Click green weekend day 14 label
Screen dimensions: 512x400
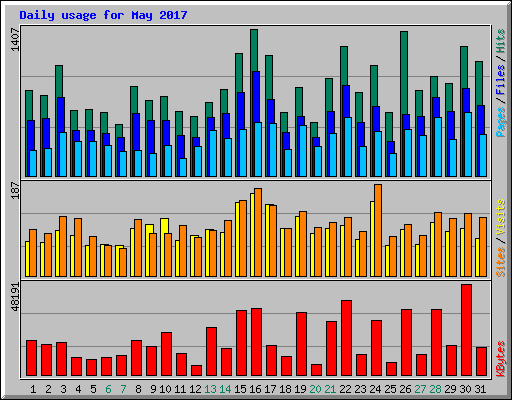tap(225, 389)
